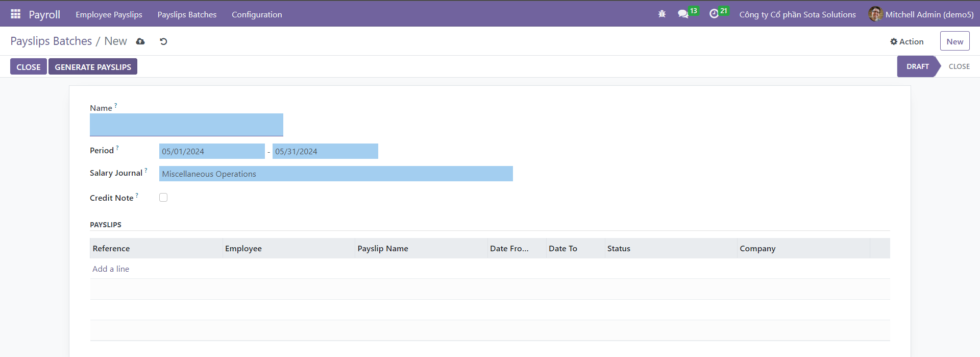980x357 pixels.
Task: Open the Configuration menu
Action: tap(257, 14)
